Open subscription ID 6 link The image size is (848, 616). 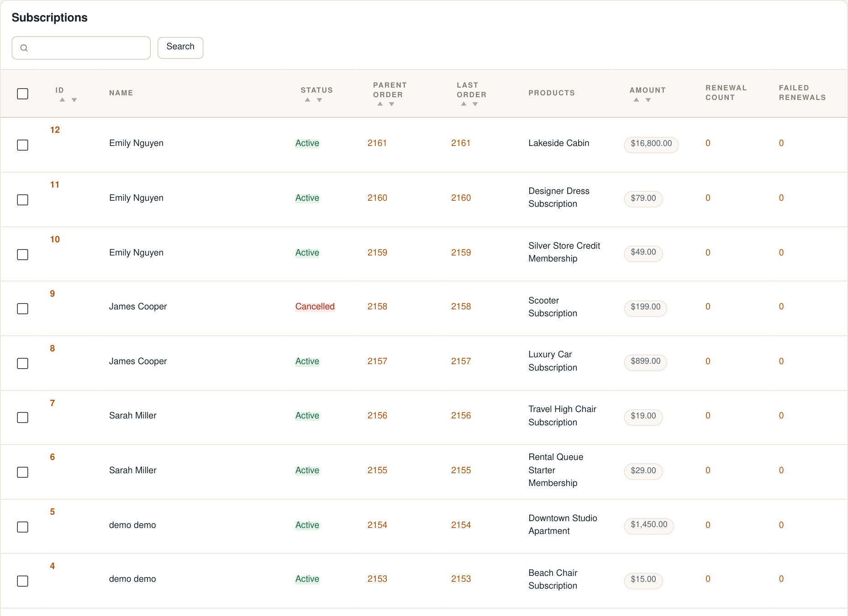point(53,457)
